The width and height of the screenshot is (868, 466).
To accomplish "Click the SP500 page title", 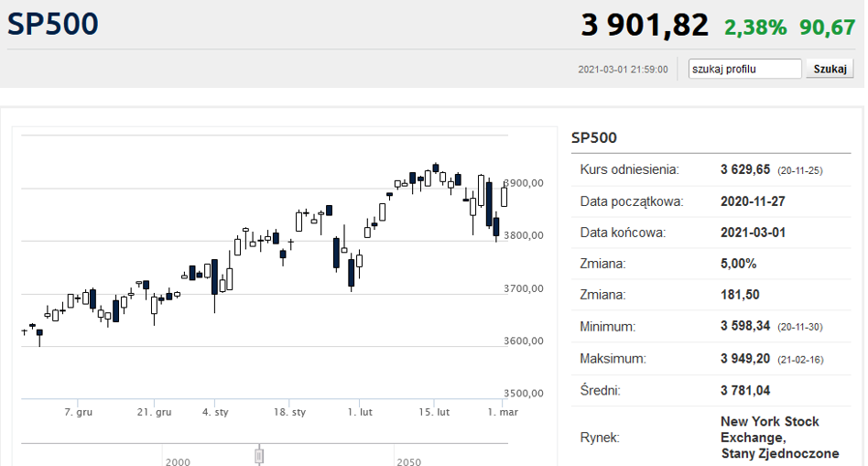I will tap(52, 24).
